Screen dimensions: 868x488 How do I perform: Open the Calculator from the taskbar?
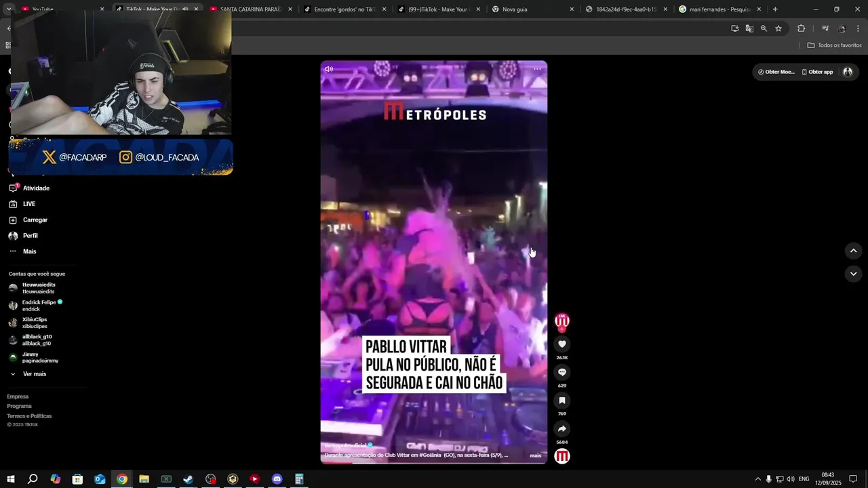click(299, 479)
